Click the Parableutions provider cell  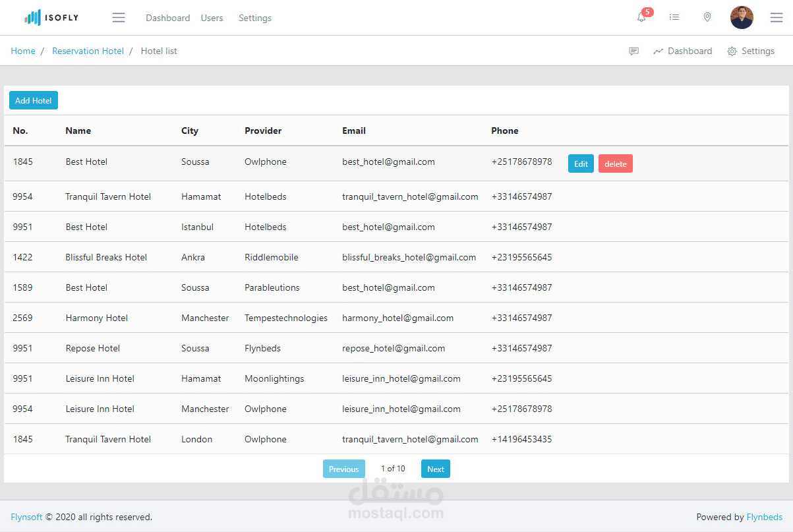(x=272, y=287)
